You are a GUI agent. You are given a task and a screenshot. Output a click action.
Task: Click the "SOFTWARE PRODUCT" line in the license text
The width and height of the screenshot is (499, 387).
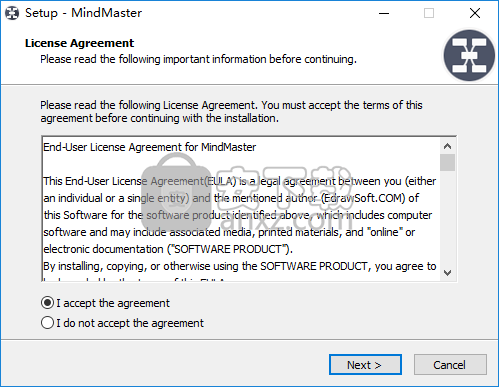[168, 249]
